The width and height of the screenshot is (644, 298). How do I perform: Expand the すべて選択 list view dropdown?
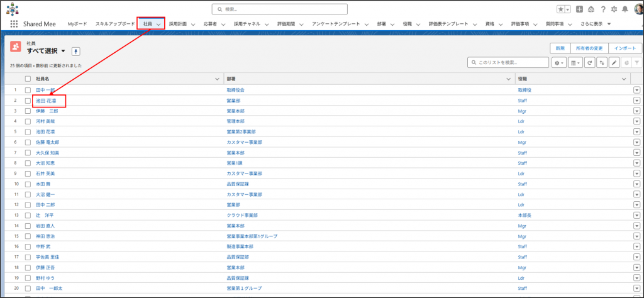click(63, 51)
